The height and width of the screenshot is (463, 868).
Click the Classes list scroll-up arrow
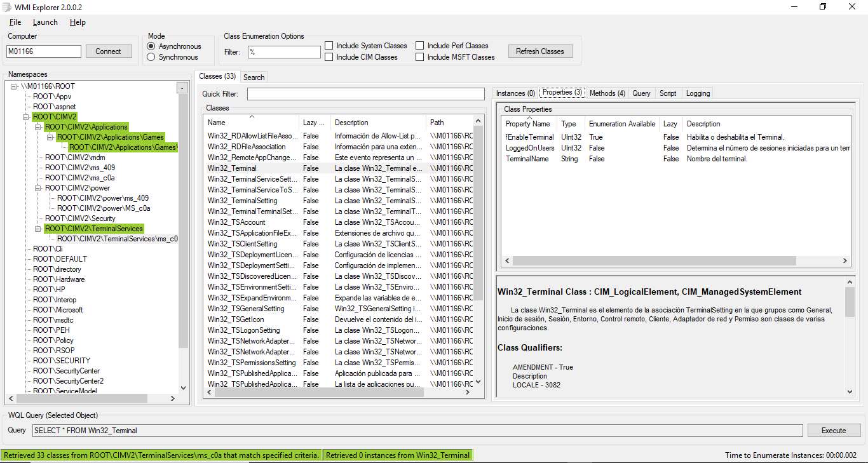tap(478, 120)
